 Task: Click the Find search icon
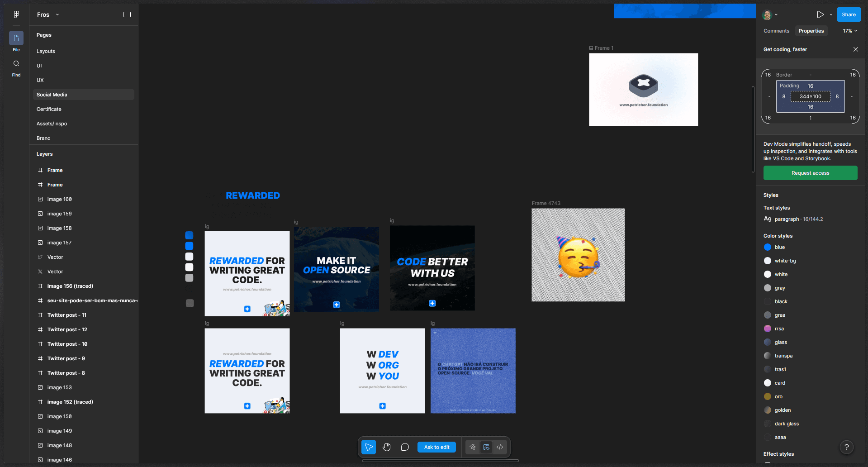click(x=16, y=64)
